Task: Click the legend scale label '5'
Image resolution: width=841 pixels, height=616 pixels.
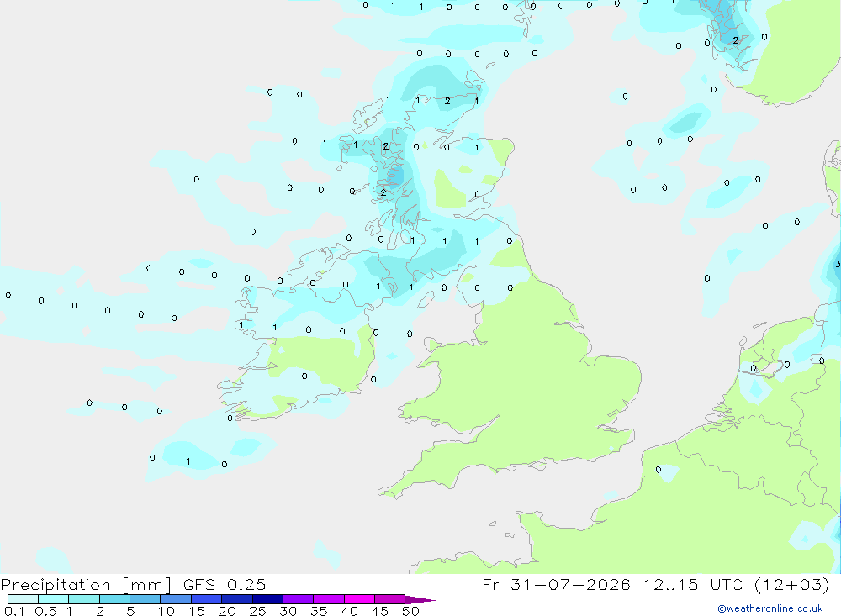Action: (130, 611)
